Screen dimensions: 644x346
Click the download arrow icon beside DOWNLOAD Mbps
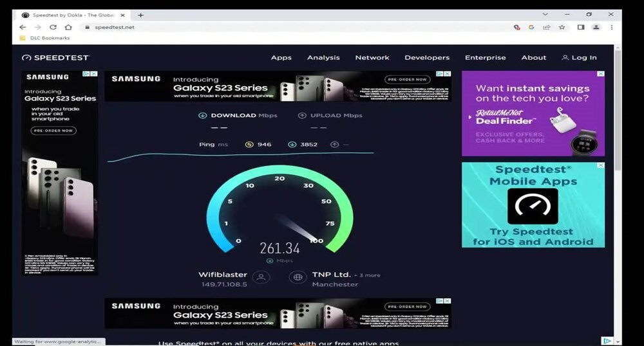[202, 116]
